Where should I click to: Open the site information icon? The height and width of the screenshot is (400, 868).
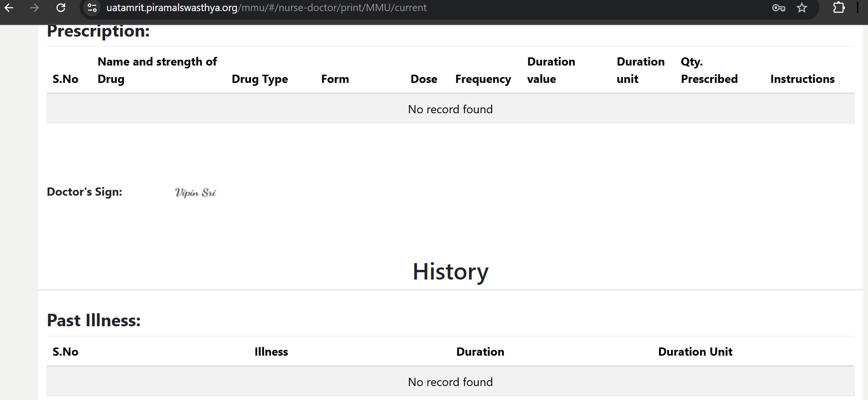coord(92,8)
